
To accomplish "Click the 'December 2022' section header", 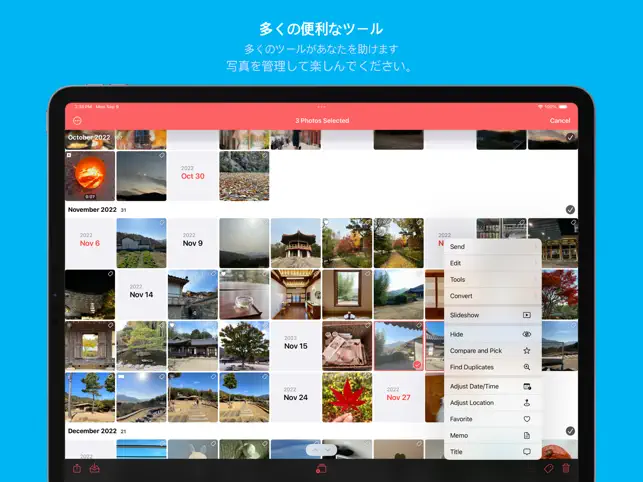I will pos(92,431).
